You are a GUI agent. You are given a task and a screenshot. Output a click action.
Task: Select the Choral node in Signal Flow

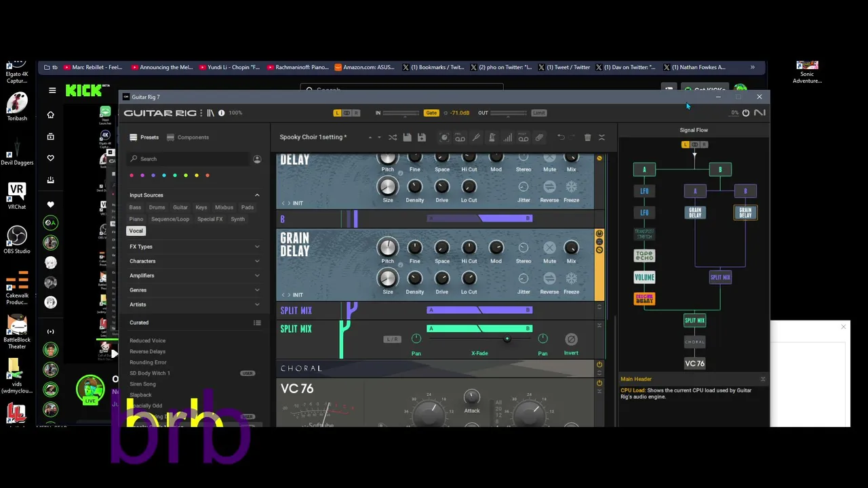click(x=694, y=342)
